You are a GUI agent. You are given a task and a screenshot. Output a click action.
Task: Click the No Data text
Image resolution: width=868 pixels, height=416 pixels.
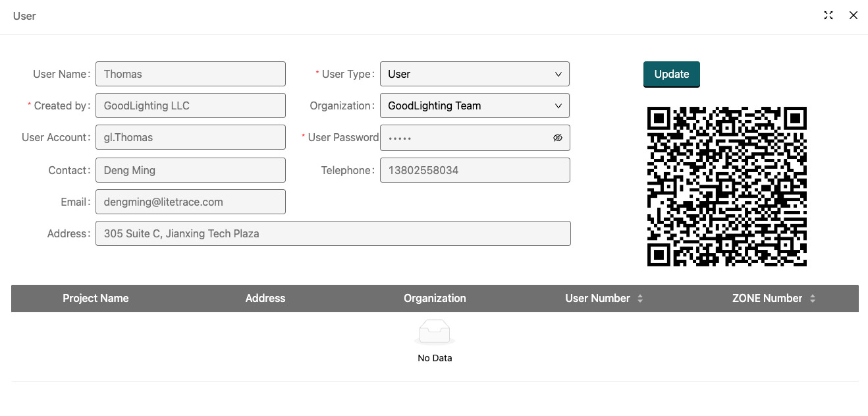point(435,358)
